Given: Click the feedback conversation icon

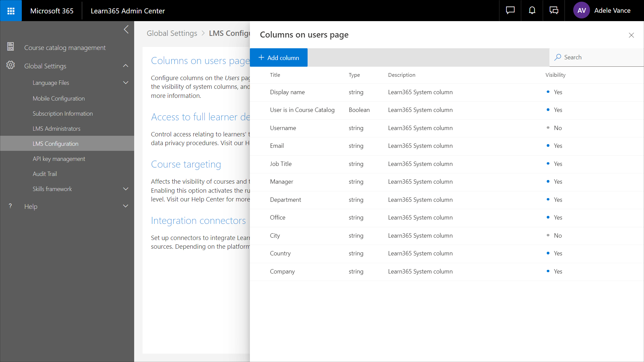Looking at the screenshot, I should [x=554, y=10].
